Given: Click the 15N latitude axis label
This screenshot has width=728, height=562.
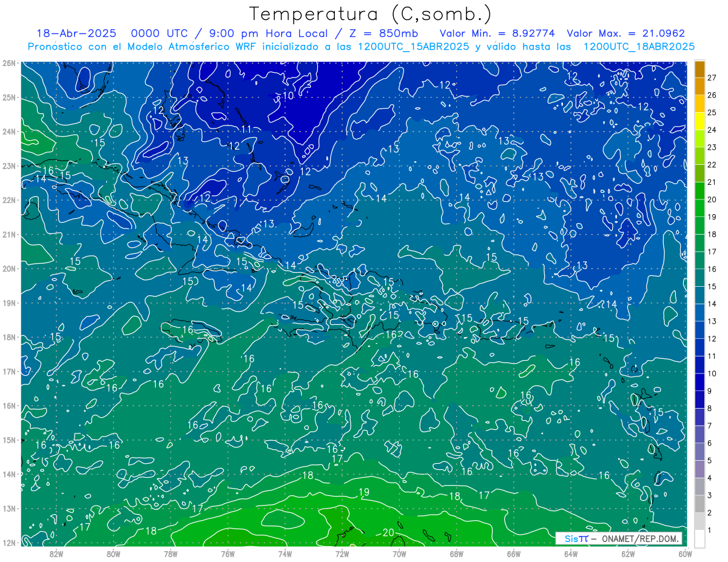Looking at the screenshot, I should [x=9, y=440].
